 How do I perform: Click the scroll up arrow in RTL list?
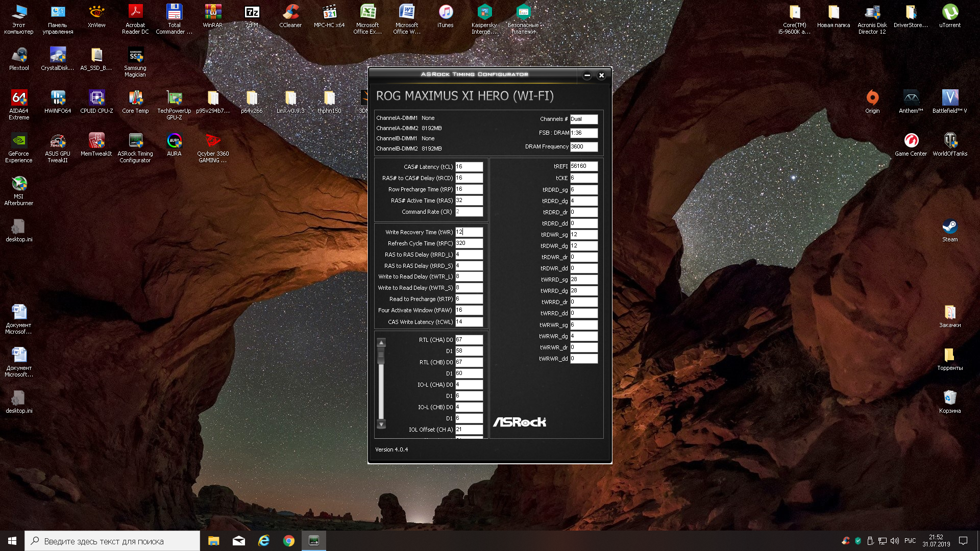(381, 342)
